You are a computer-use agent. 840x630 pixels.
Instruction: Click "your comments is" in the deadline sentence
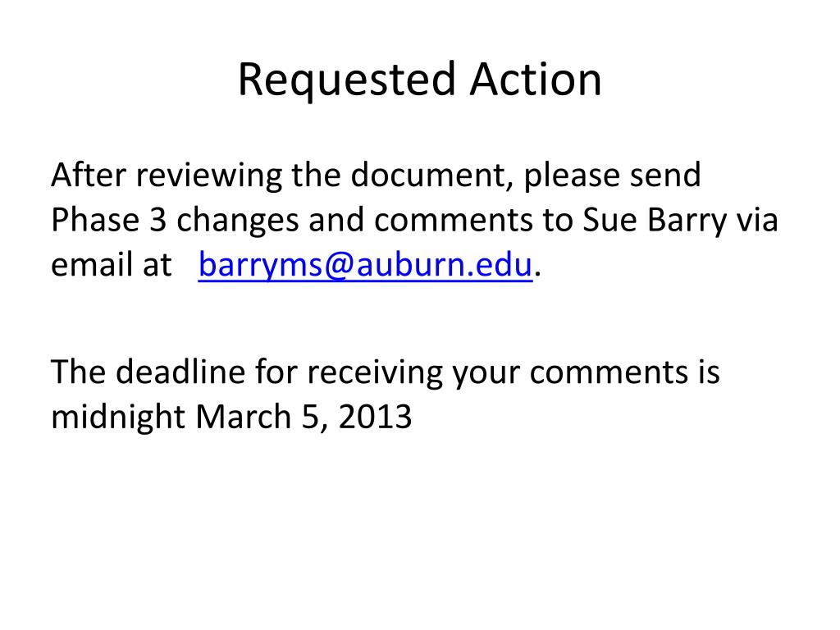(586, 373)
